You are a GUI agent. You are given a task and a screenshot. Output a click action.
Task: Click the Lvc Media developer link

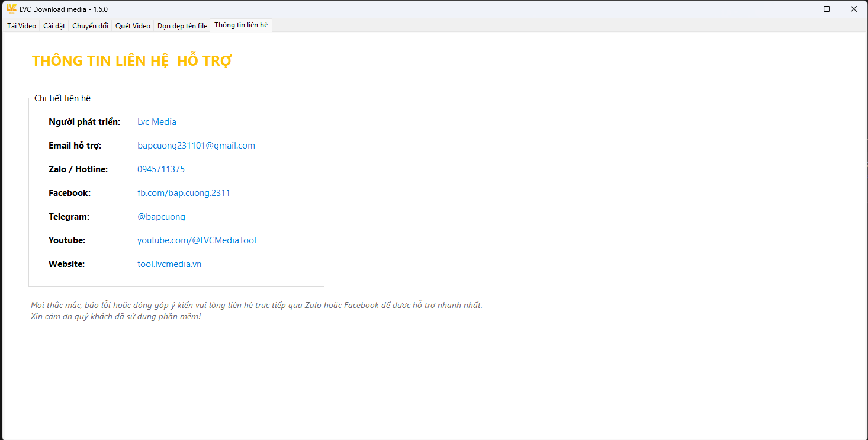[x=157, y=122]
